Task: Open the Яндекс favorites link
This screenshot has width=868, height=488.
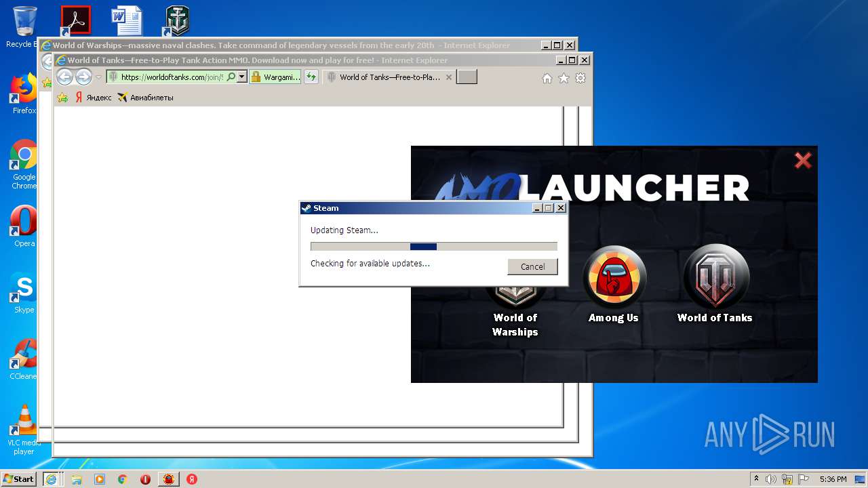Action: tap(93, 98)
